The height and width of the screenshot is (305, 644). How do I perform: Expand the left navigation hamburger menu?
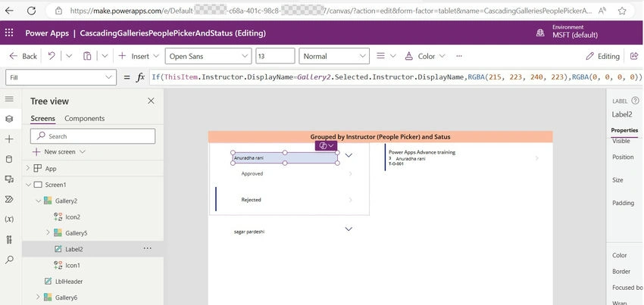pyautogui.click(x=9, y=99)
